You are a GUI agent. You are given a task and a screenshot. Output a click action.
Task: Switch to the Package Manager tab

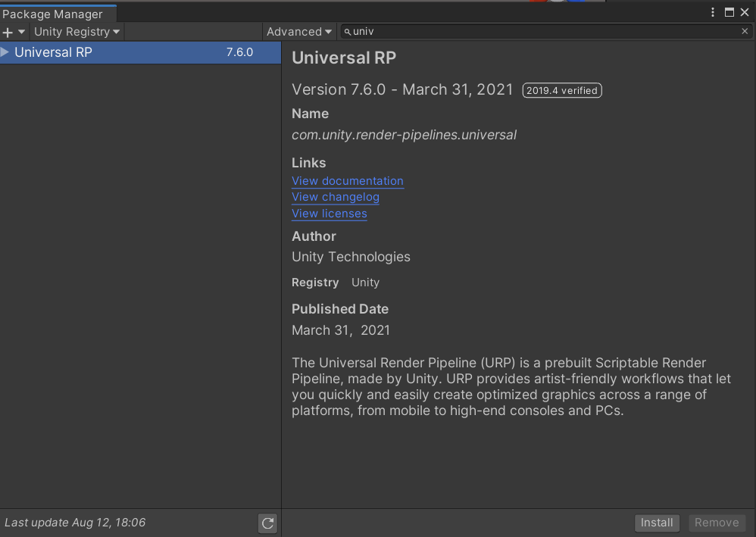[x=52, y=13]
